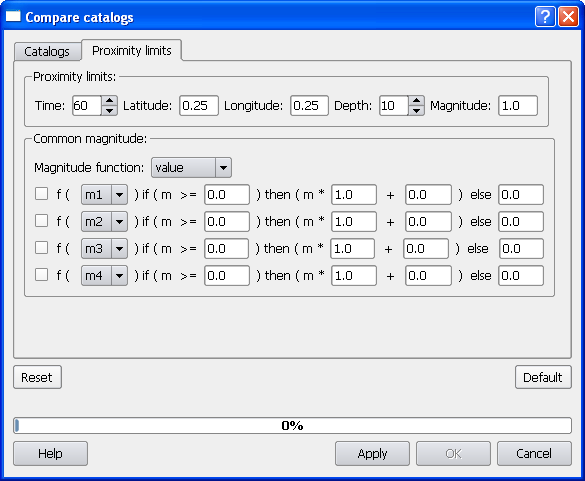Click the Magnitude limit input field
This screenshot has width=585, height=481.
coord(518,106)
